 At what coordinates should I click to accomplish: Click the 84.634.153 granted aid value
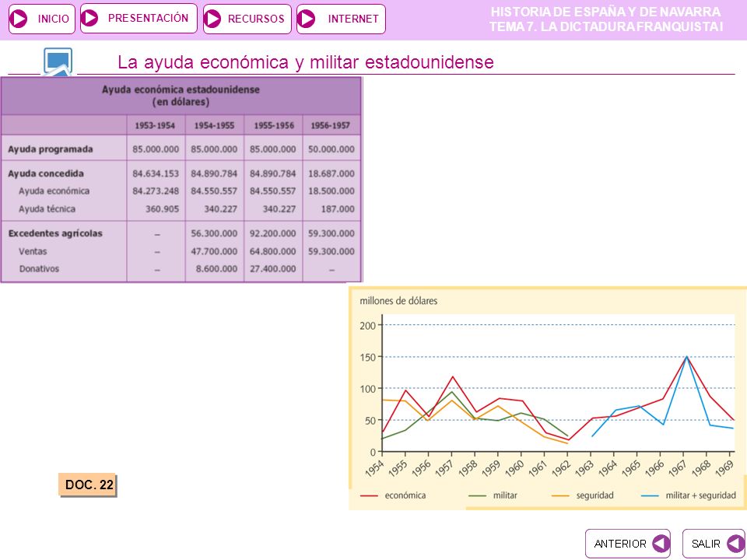156,173
